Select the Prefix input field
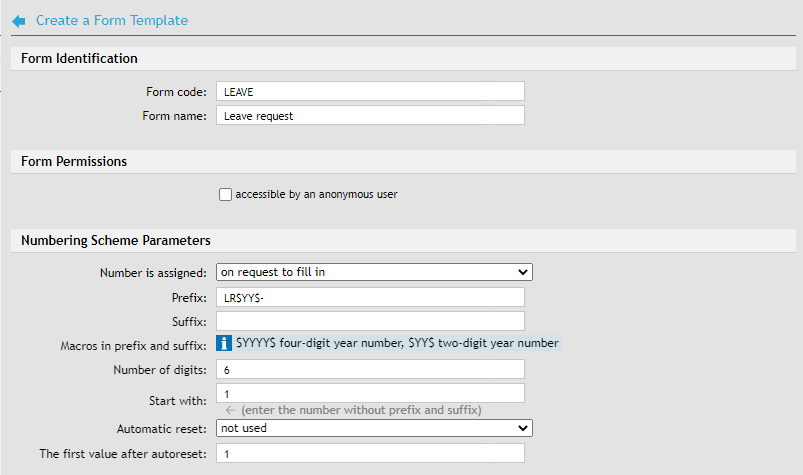Viewport: 803px width, 475px height. pyautogui.click(x=370, y=297)
